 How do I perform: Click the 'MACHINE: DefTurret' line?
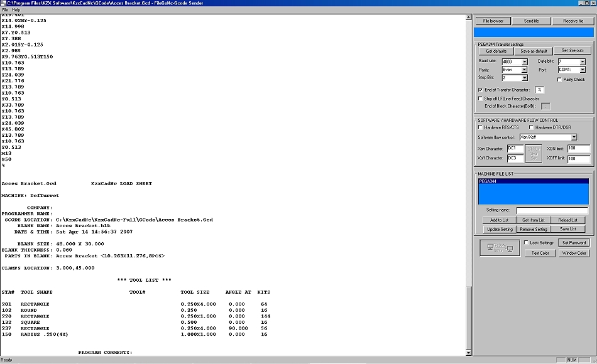coord(30,196)
